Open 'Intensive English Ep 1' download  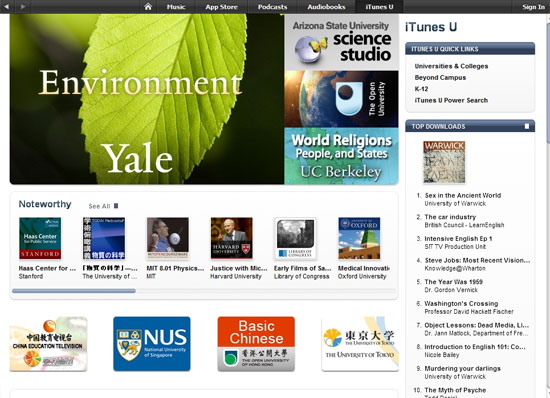tap(458, 239)
